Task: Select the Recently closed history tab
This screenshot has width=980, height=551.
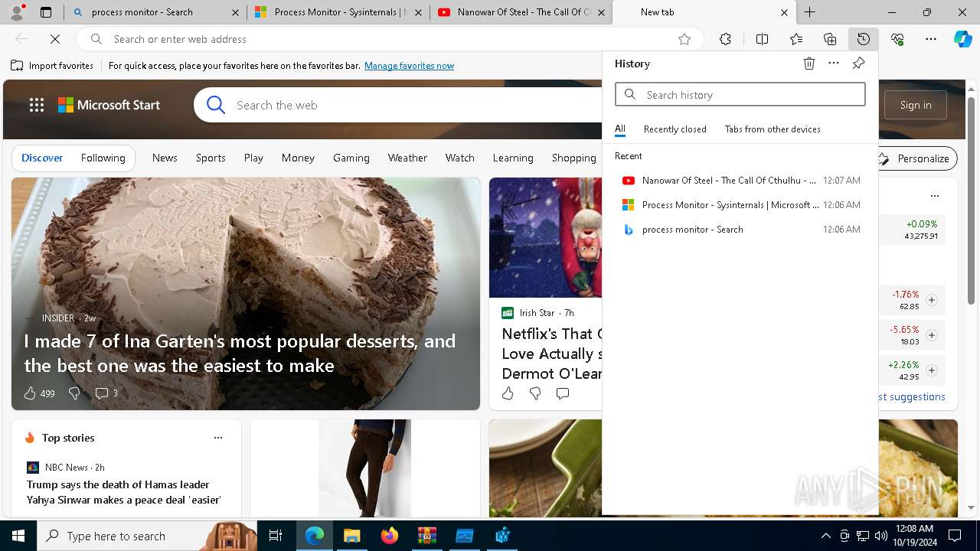Action: [x=675, y=129]
